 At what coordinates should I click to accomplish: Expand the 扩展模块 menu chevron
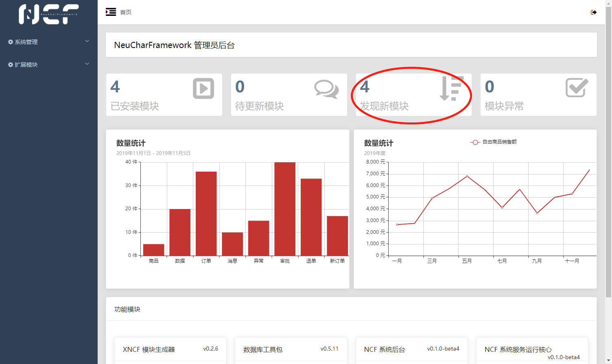(87, 64)
